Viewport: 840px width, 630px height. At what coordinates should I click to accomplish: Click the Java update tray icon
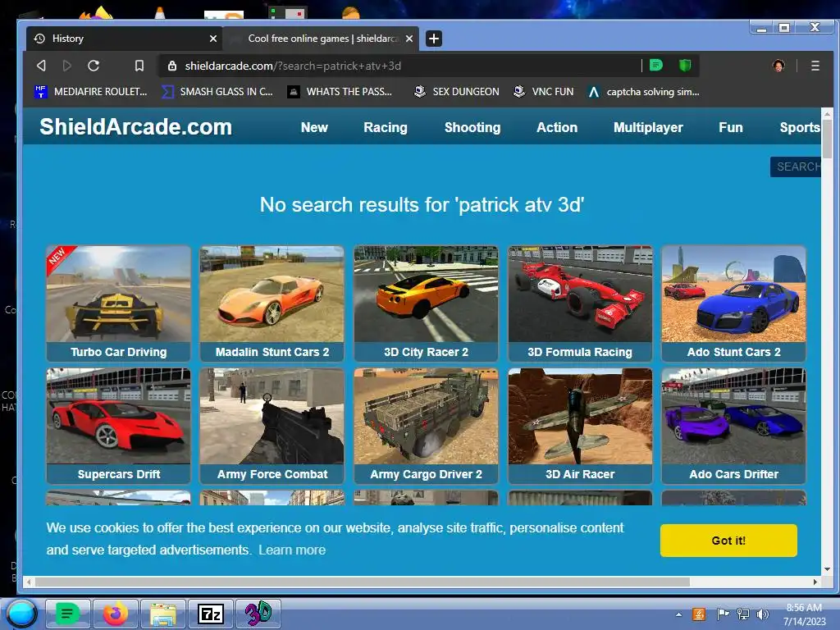(x=699, y=614)
